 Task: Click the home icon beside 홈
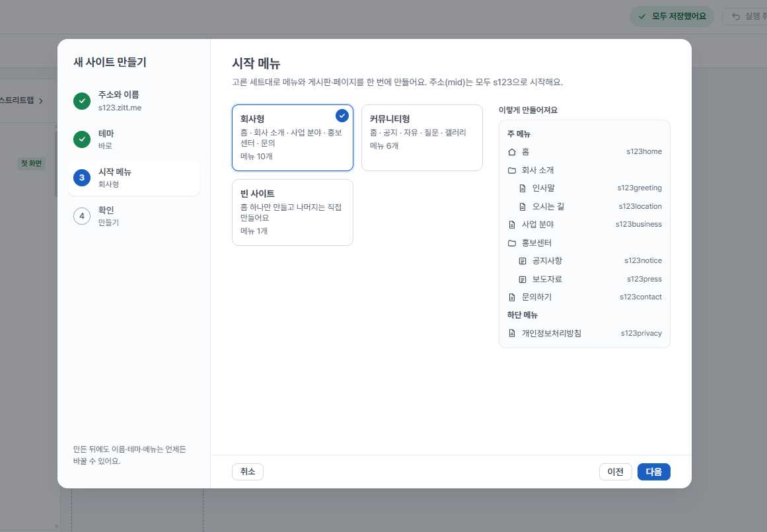tap(511, 152)
